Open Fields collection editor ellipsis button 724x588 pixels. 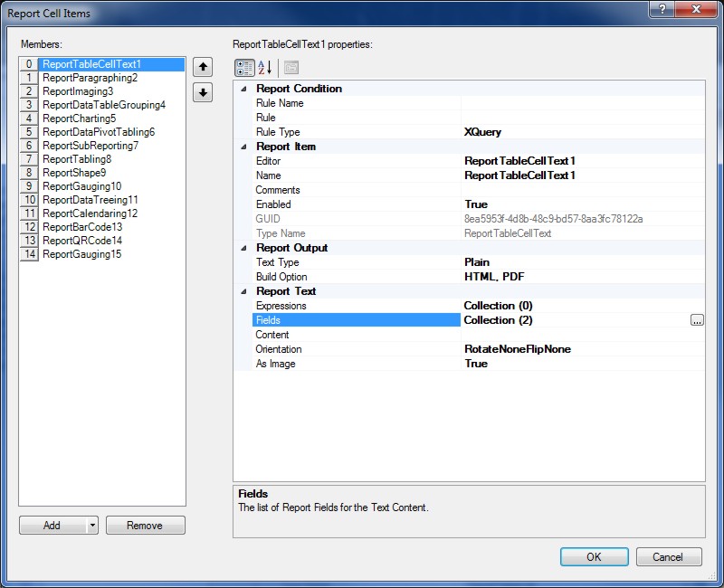696,320
